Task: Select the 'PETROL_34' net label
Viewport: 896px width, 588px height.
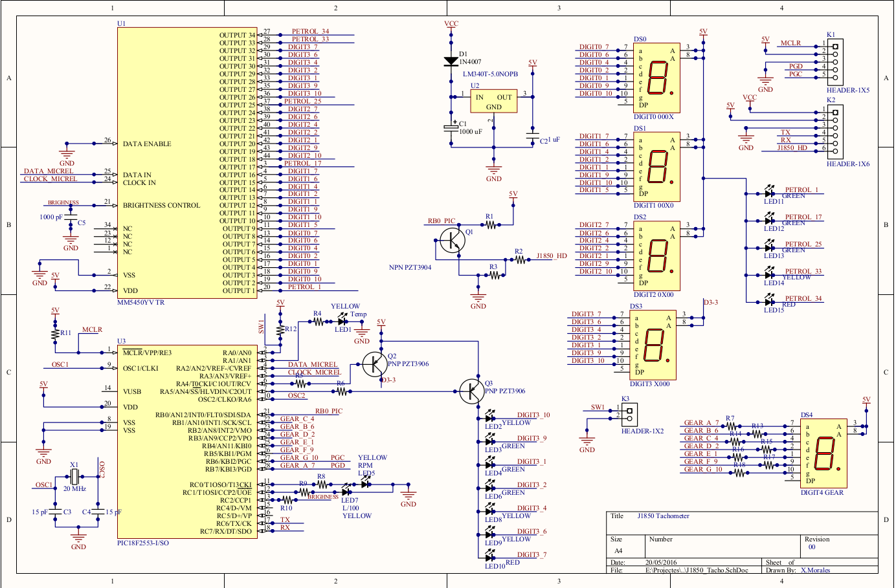Action: 310,31
